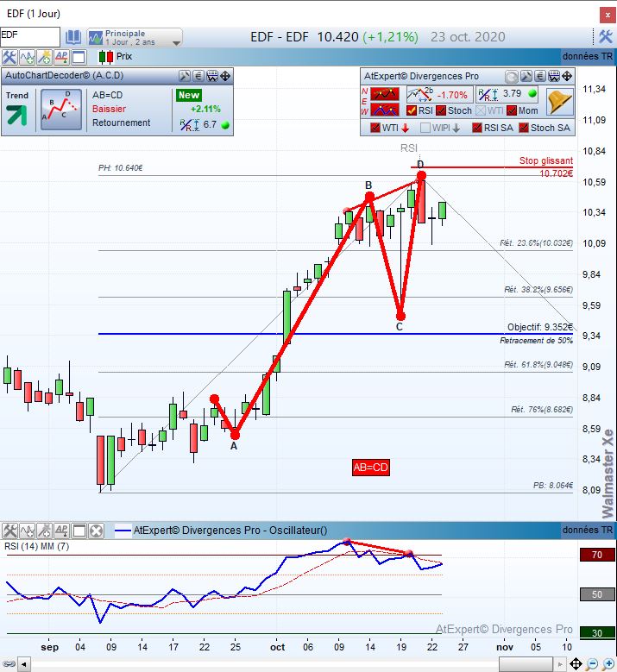Add indicator to oscillator panel

tap(27, 531)
